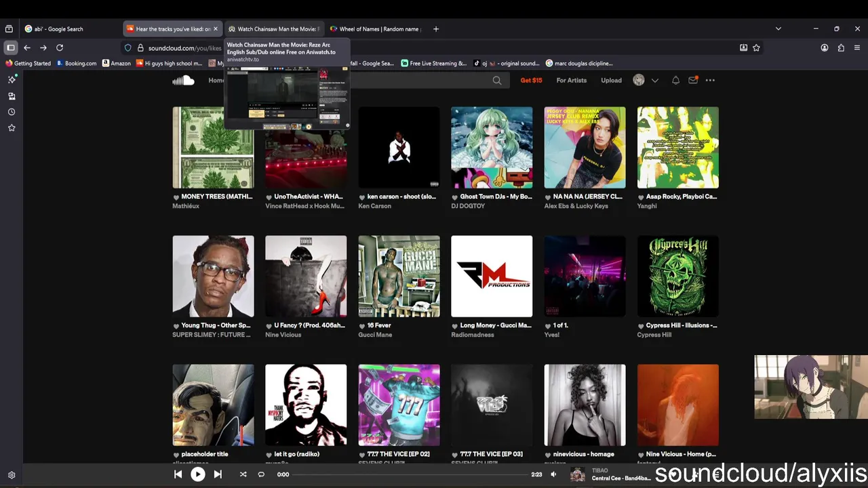The height and width of the screenshot is (488, 868).
Task: Skip to the previous track
Action: [178, 474]
